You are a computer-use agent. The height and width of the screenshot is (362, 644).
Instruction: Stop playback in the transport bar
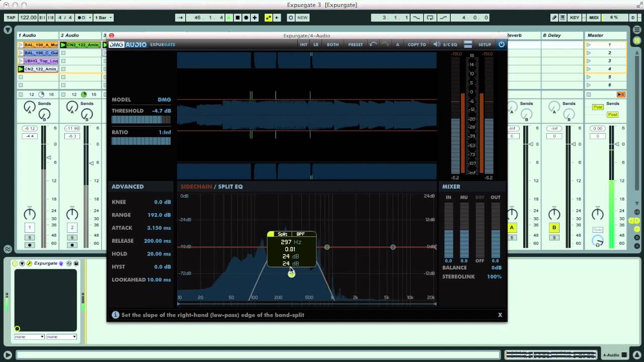[x=237, y=18]
